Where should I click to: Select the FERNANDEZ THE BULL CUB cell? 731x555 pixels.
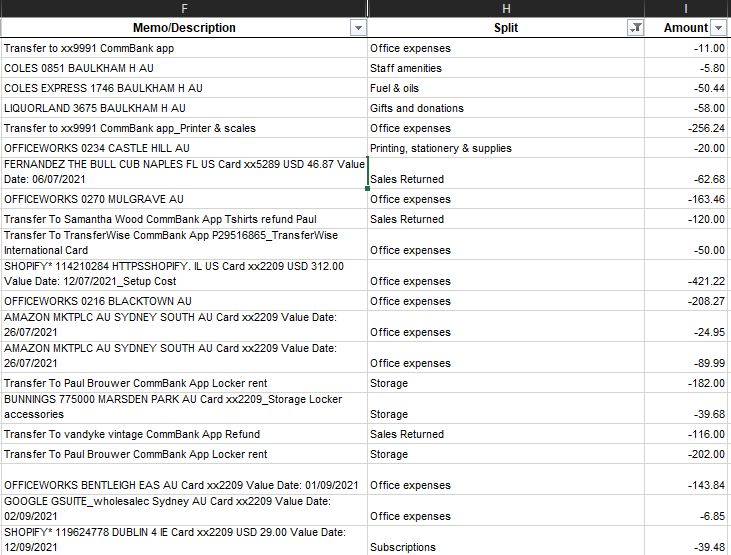click(184, 173)
